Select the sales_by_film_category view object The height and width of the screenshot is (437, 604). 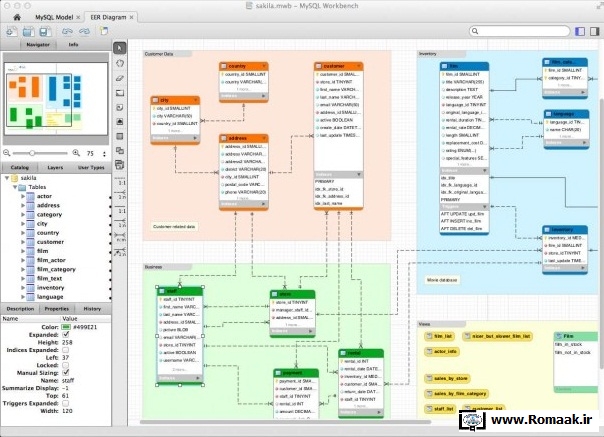pyautogui.click(x=456, y=393)
